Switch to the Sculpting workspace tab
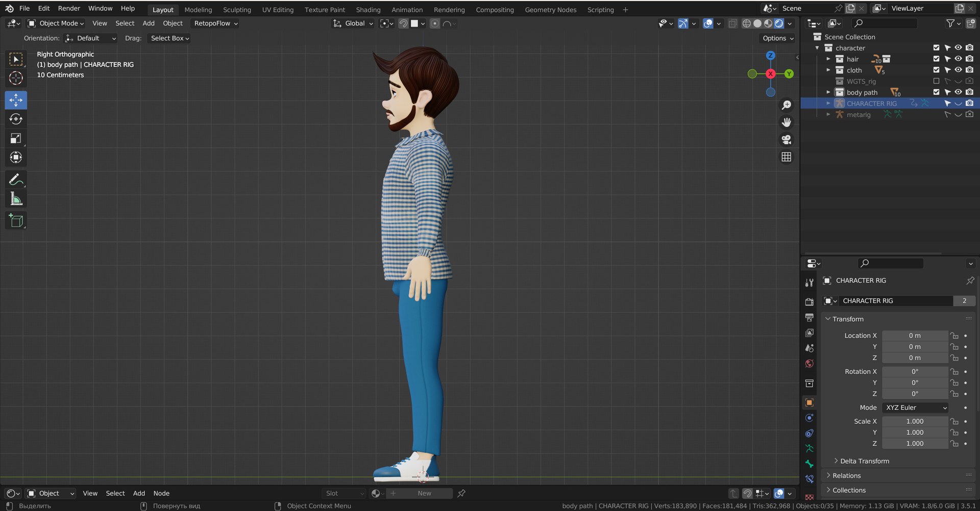Viewport: 980px width, 511px height. pos(237,10)
